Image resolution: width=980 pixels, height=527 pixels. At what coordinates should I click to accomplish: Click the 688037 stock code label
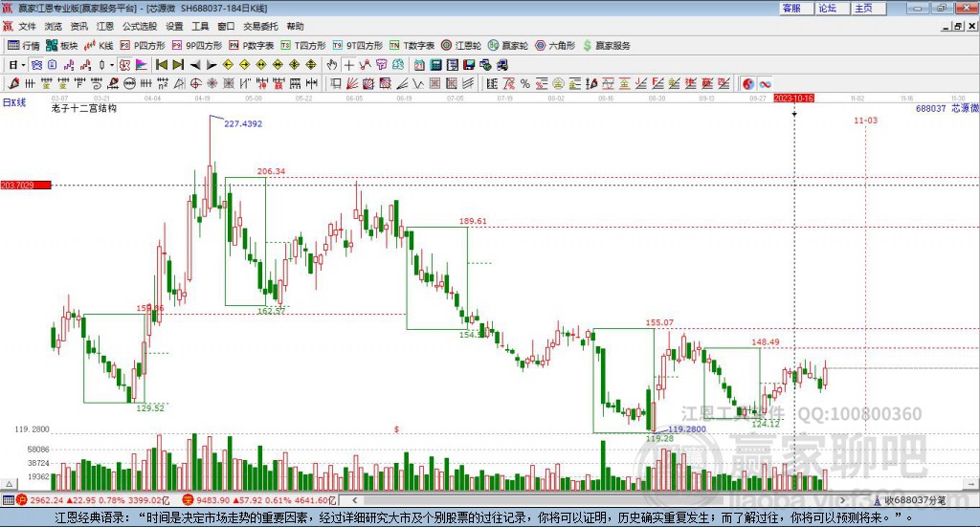[x=930, y=108]
